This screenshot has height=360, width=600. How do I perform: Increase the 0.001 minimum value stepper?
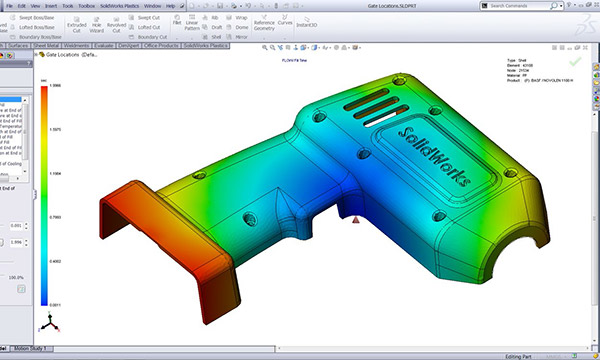[26, 224]
